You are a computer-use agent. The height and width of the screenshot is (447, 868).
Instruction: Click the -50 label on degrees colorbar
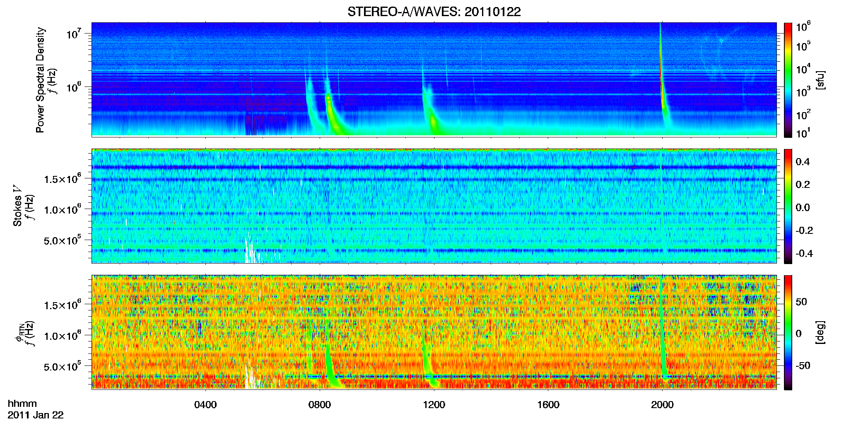[x=803, y=365]
